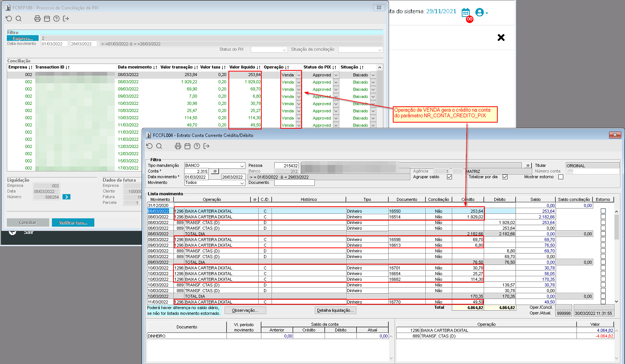Click exit icon in FCRFP188 toolbar
Screen dimensions: 625x364
tap(66, 19)
